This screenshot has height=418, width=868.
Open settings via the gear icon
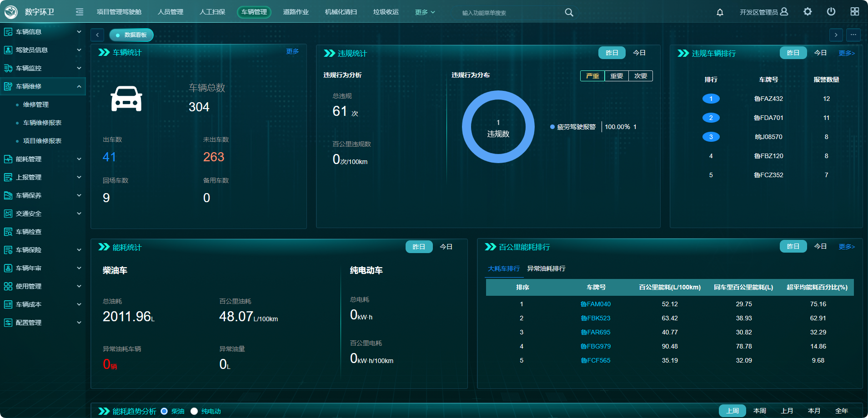coord(808,12)
